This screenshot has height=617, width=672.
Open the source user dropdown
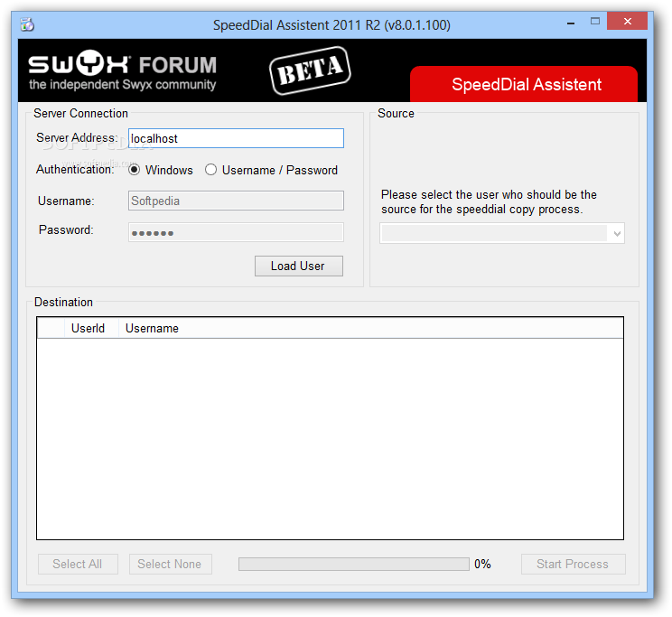pos(502,234)
